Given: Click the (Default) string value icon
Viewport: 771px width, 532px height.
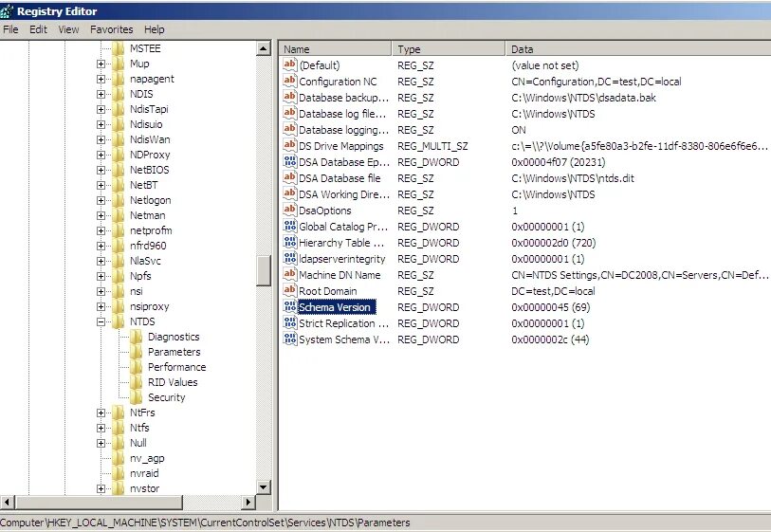Looking at the screenshot, I should pyautogui.click(x=290, y=64).
